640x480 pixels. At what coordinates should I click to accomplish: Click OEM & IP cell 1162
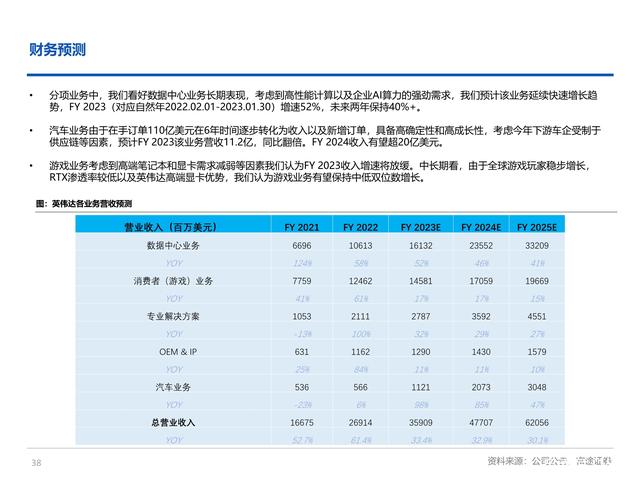(360, 352)
